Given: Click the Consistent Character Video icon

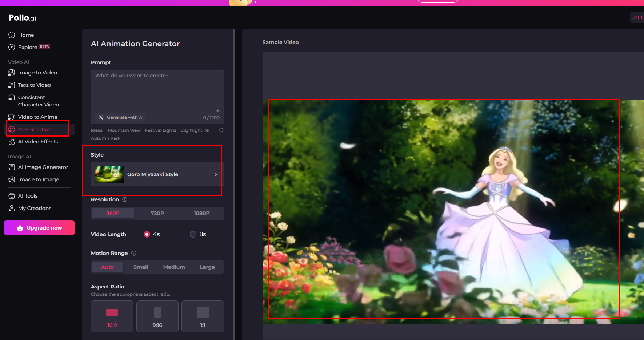Looking at the screenshot, I should coord(12,98).
